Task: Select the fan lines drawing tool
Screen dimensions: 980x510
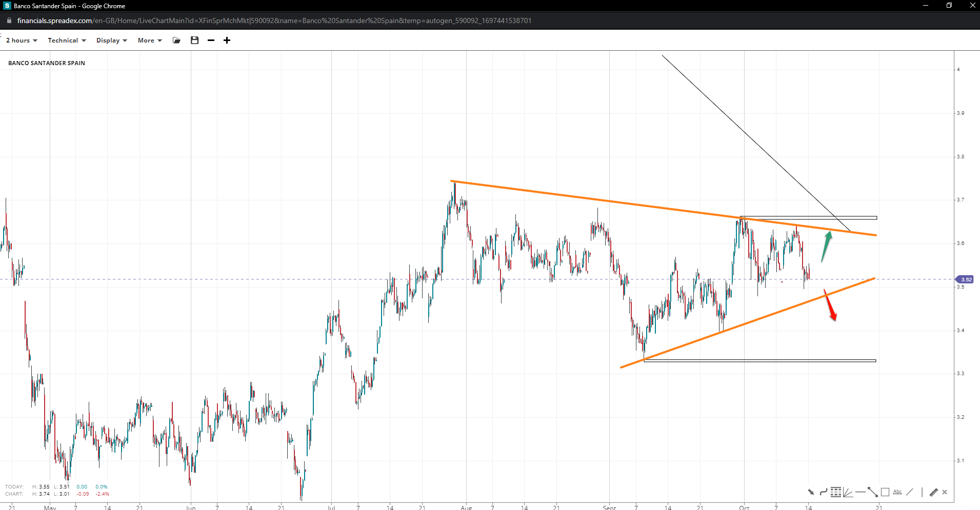Action: tap(848, 492)
